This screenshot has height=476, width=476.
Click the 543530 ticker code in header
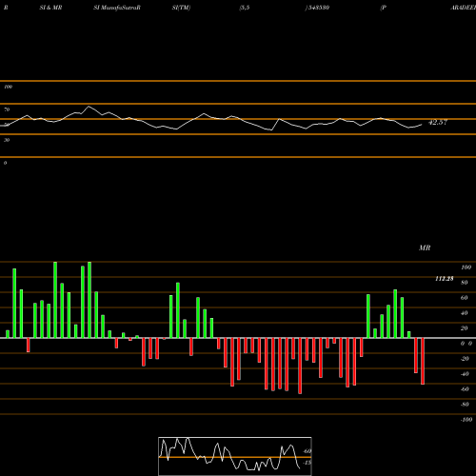click(x=319, y=8)
